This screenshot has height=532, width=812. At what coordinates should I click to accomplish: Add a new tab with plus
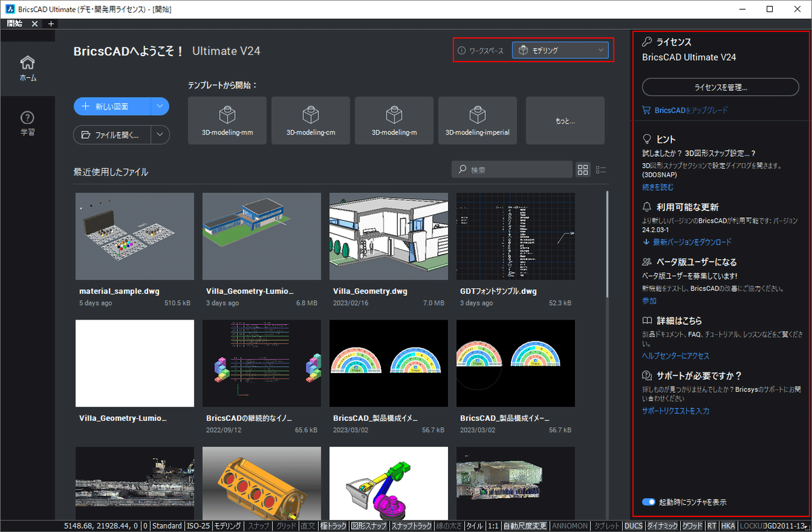(x=51, y=23)
